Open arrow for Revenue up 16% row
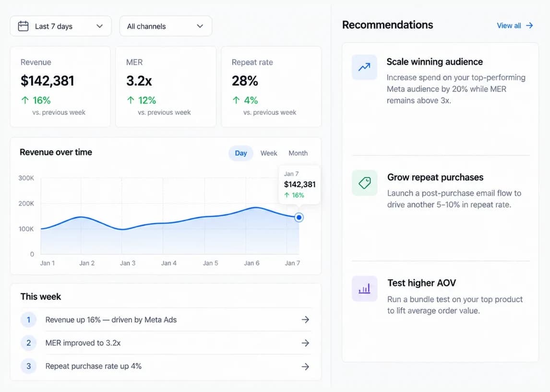 (306, 320)
